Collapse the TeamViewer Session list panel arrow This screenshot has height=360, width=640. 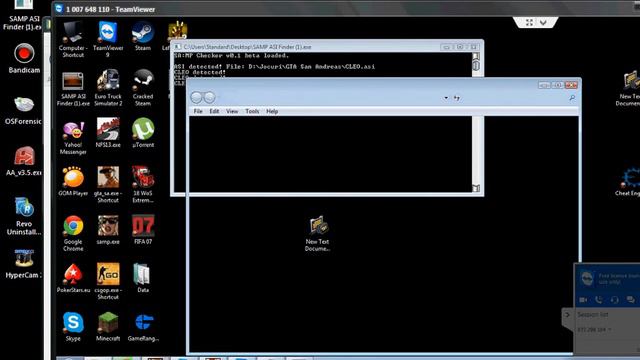click(567, 315)
